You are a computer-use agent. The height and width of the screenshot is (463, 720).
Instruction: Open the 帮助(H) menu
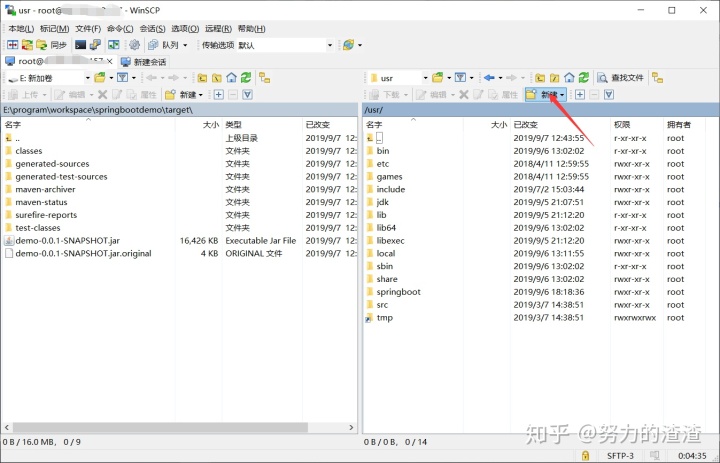pos(252,28)
